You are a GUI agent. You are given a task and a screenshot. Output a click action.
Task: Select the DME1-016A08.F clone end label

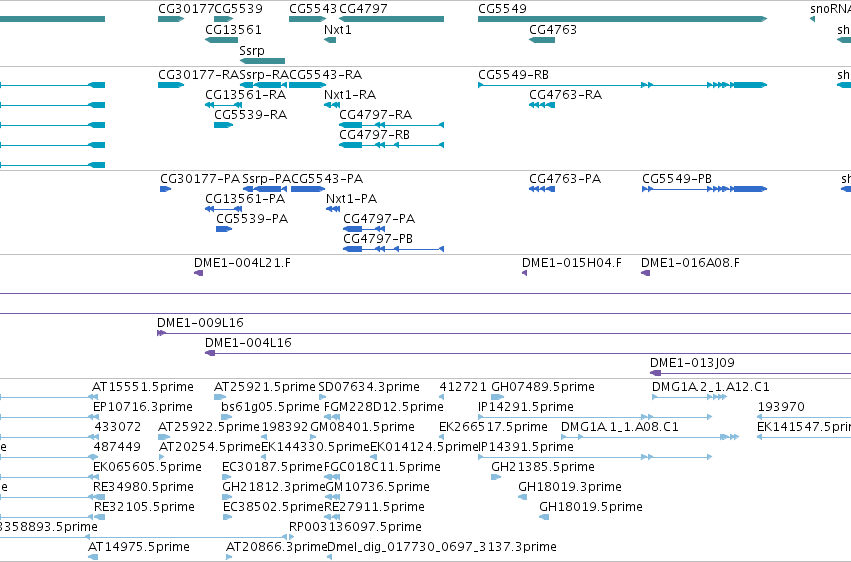[x=690, y=263]
